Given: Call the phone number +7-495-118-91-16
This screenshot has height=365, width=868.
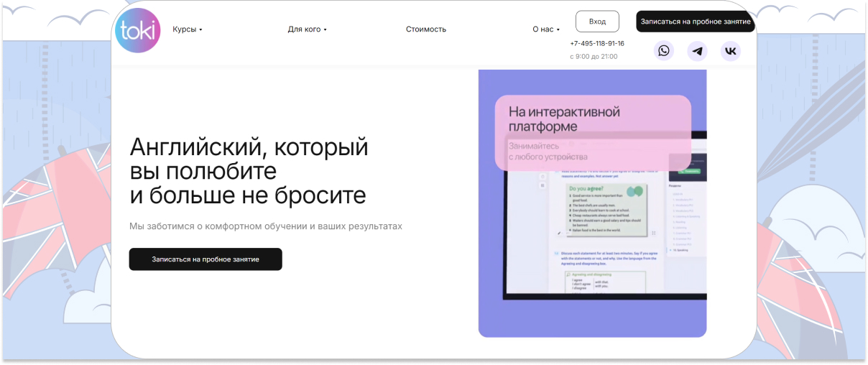Looking at the screenshot, I should coord(596,44).
